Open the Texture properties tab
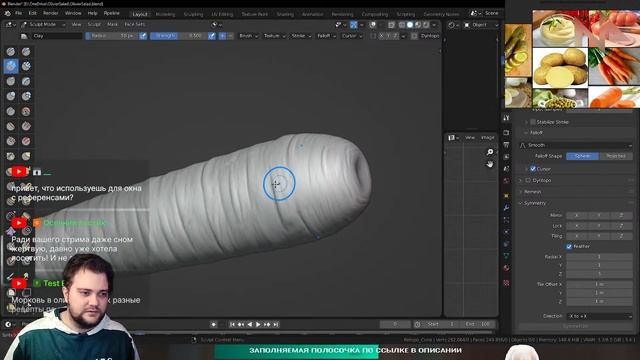This screenshot has height=360, width=640. click(x=506, y=282)
